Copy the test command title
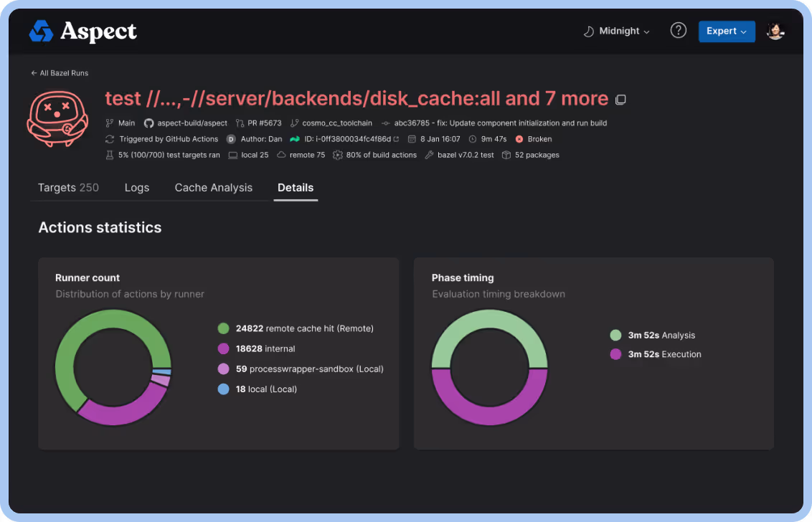812x522 pixels. (x=620, y=100)
